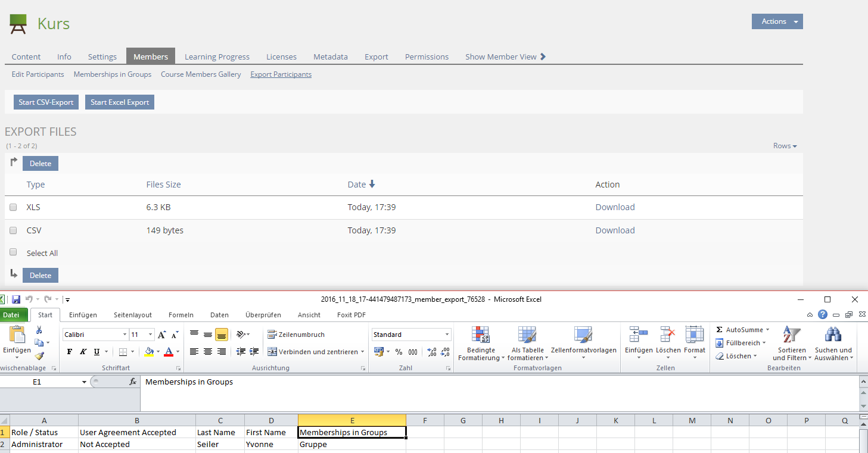Open the Actions dropdown

[x=777, y=21]
